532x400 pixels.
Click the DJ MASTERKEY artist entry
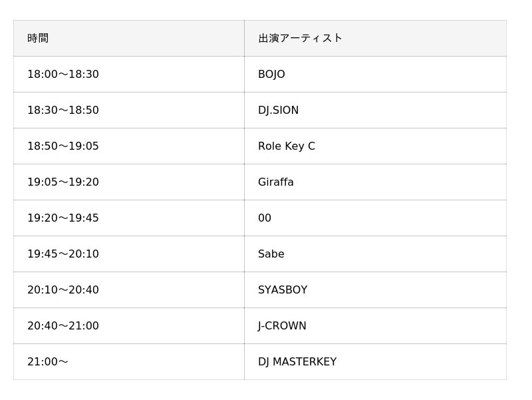tap(297, 362)
